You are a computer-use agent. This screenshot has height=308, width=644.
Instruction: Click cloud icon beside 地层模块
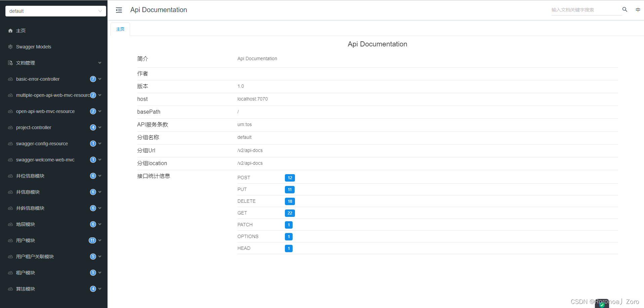tap(10, 224)
